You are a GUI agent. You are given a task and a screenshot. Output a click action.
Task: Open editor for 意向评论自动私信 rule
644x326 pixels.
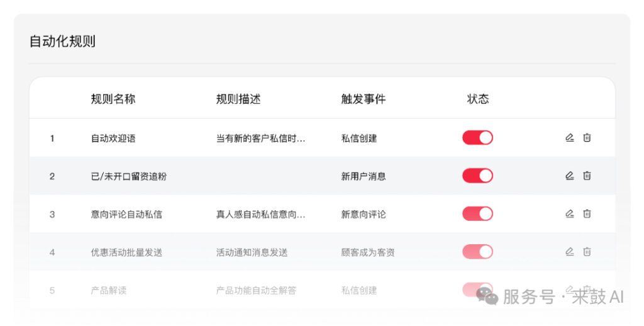click(569, 214)
